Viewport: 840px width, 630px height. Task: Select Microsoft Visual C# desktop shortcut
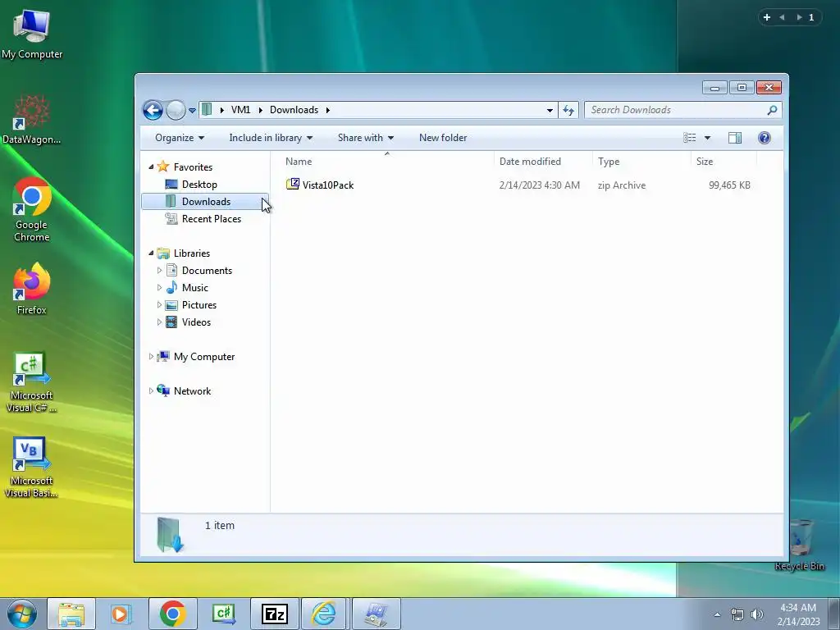click(x=32, y=382)
